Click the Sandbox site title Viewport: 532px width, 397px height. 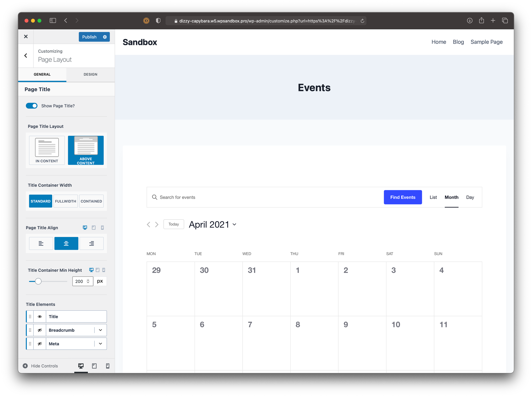[x=140, y=42]
